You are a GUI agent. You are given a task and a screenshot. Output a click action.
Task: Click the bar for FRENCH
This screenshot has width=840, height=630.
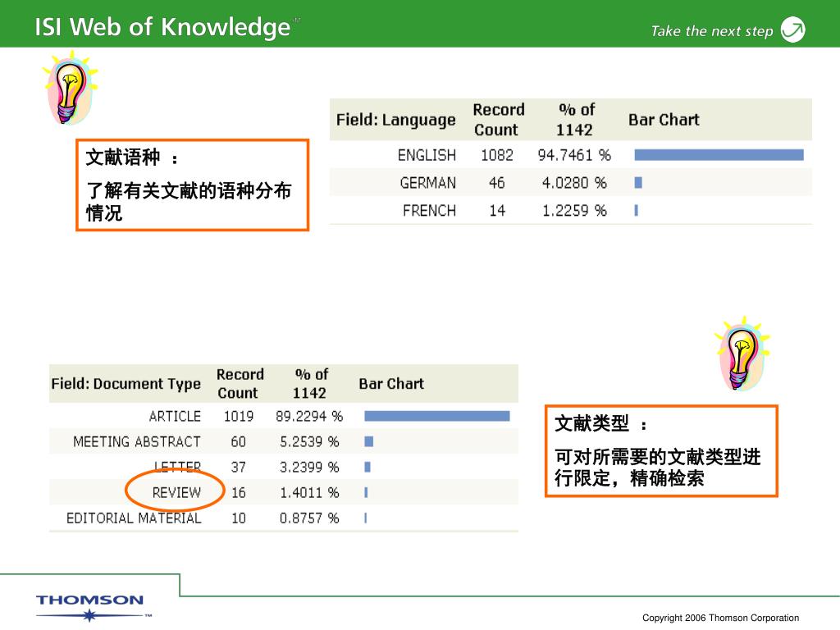tap(636, 211)
